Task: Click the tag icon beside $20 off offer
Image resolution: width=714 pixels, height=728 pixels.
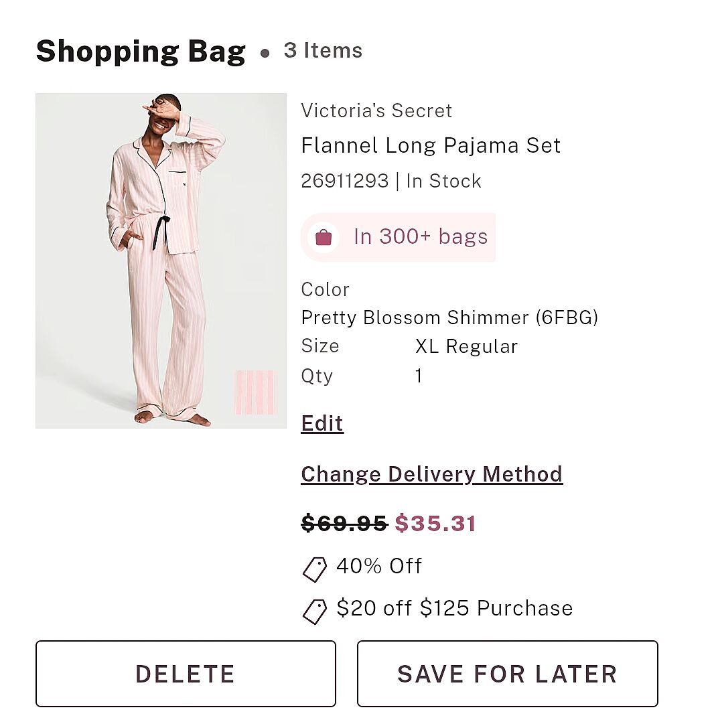Action: 314,611
